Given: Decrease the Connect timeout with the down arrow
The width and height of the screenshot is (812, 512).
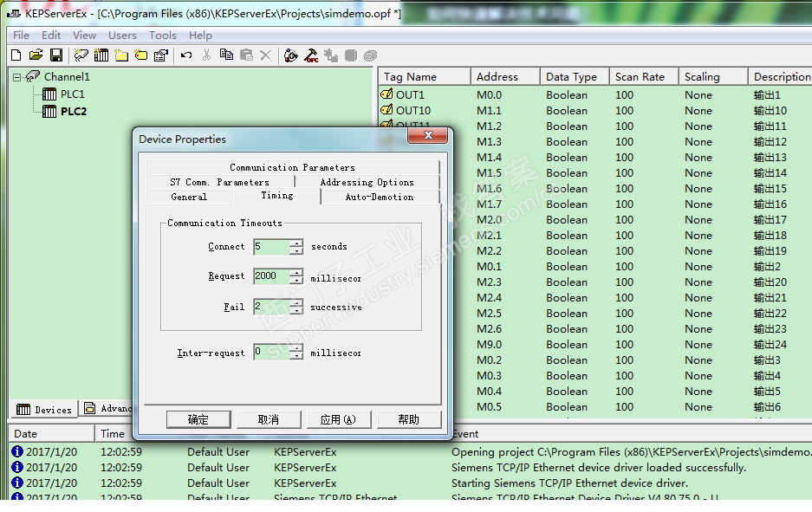Looking at the screenshot, I should click(x=296, y=250).
